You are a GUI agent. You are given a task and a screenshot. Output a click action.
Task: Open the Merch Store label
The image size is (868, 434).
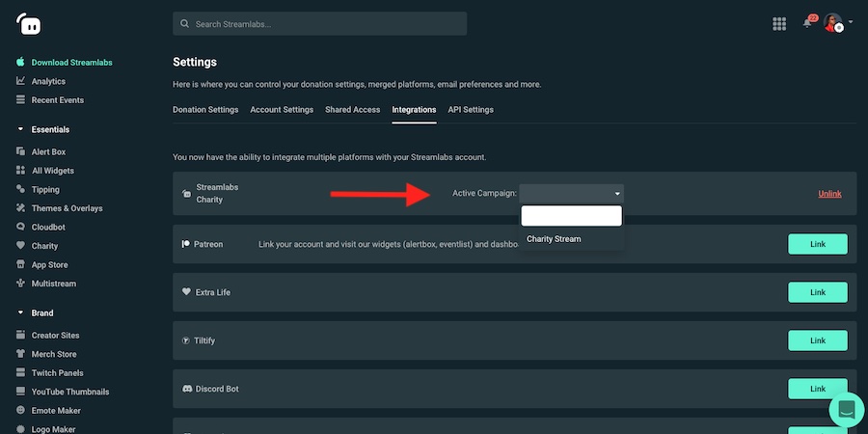pyautogui.click(x=54, y=354)
